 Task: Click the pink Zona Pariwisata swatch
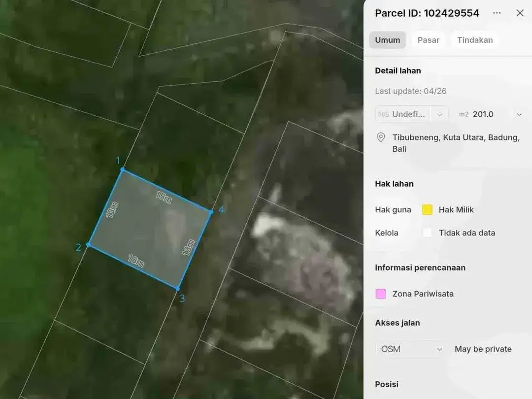[x=381, y=294]
